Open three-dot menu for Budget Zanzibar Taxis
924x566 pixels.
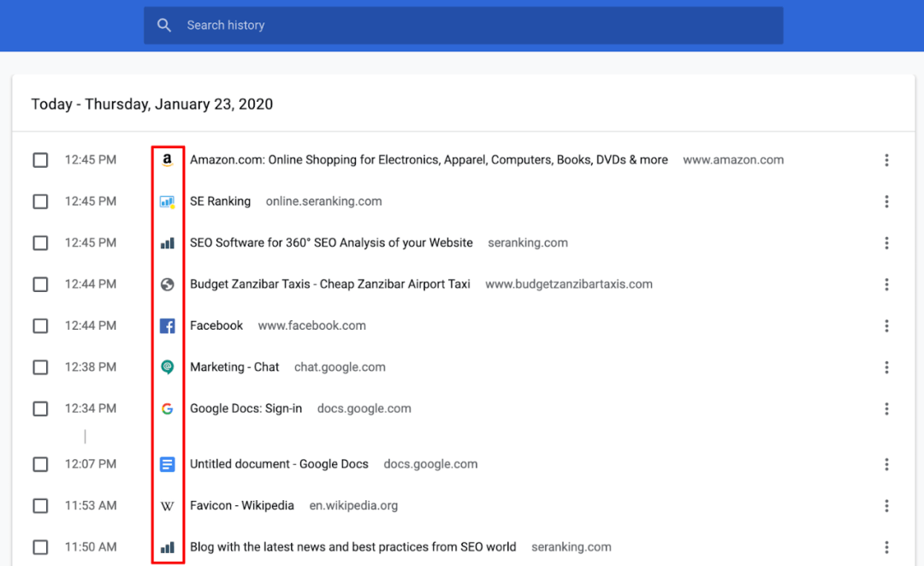tap(886, 284)
